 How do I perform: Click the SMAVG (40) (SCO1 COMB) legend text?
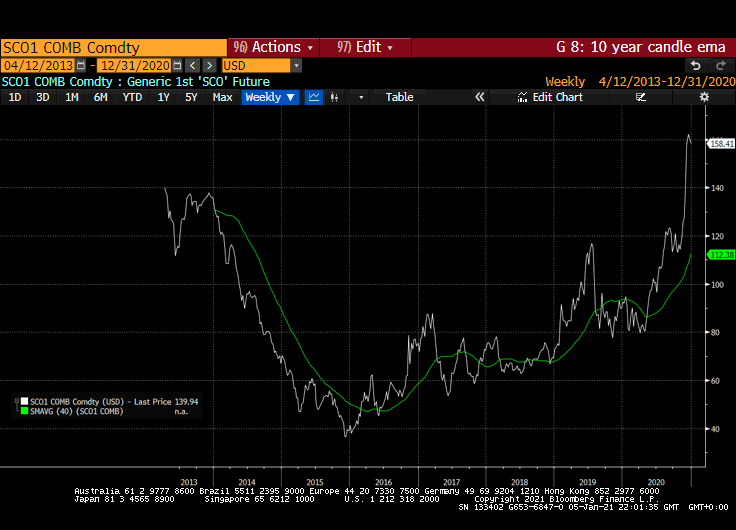pos(77,411)
